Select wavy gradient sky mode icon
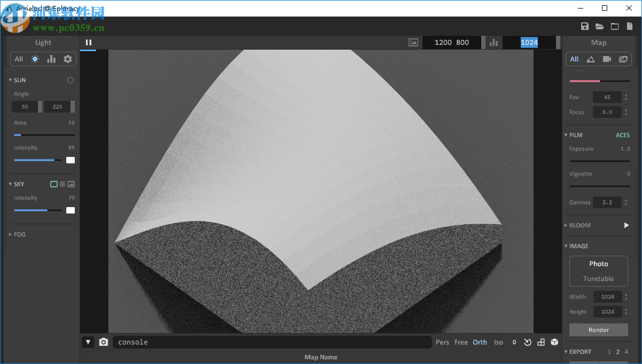 click(x=62, y=184)
